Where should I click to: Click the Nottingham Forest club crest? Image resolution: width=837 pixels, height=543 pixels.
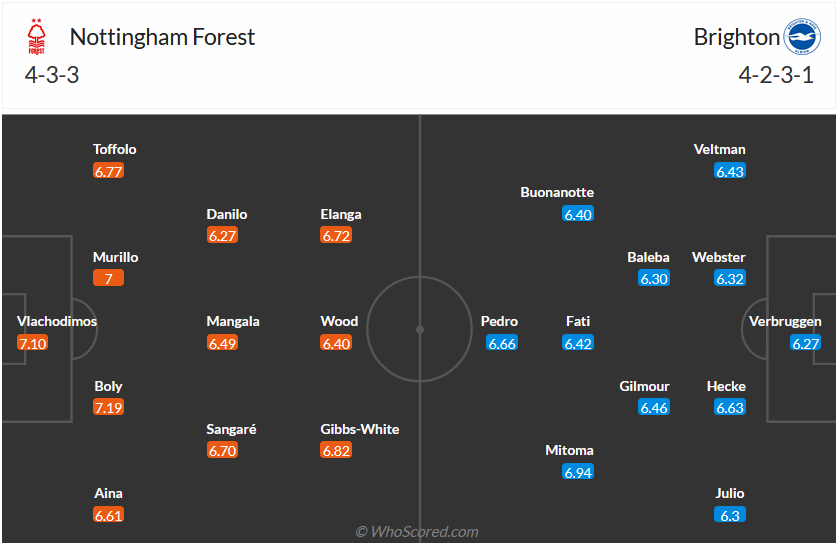click(x=36, y=39)
